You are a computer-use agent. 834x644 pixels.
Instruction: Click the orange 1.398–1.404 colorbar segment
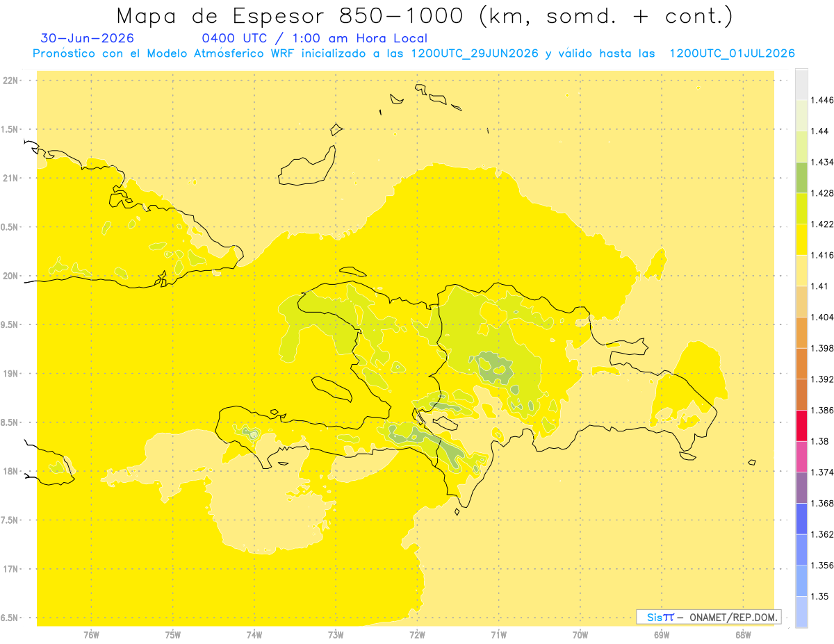(x=801, y=332)
